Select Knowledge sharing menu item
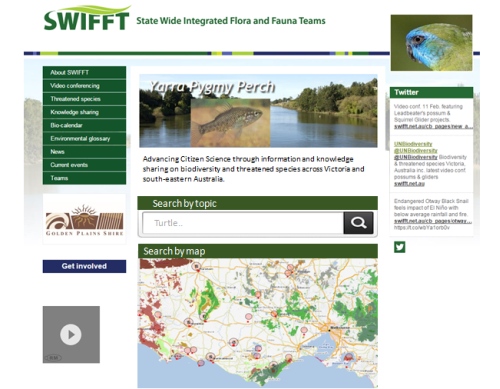 (x=84, y=112)
